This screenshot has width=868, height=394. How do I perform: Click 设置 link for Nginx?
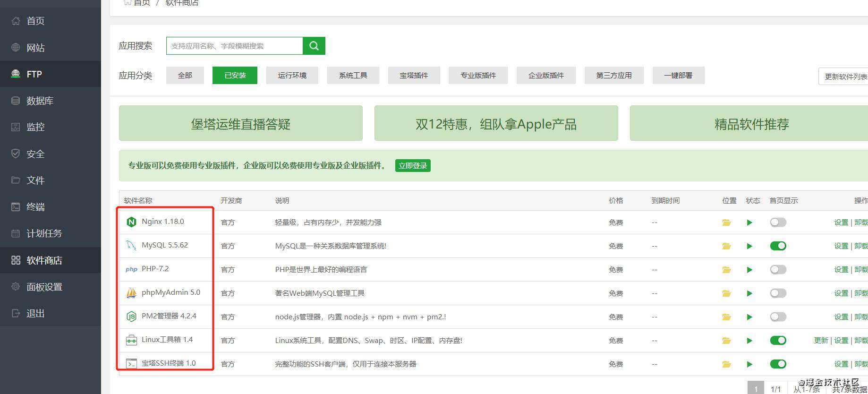tap(841, 223)
